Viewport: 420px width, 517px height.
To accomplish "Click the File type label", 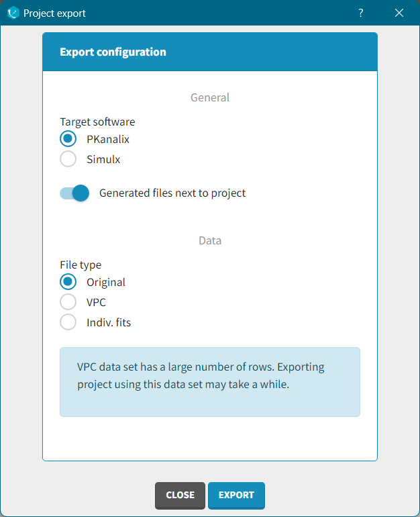I will (81, 265).
